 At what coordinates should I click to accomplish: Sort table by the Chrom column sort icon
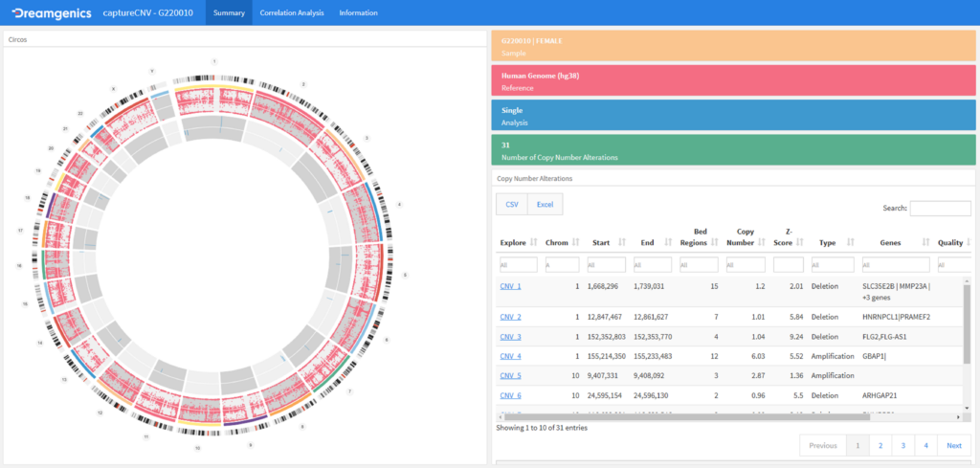point(576,242)
